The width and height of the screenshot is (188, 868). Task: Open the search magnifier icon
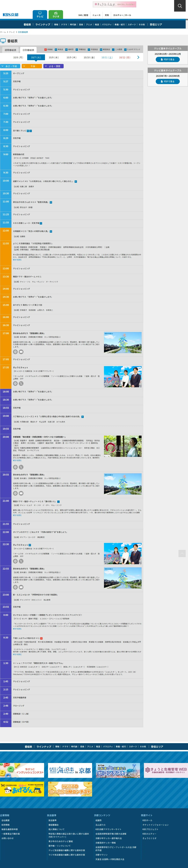pos(180,6)
